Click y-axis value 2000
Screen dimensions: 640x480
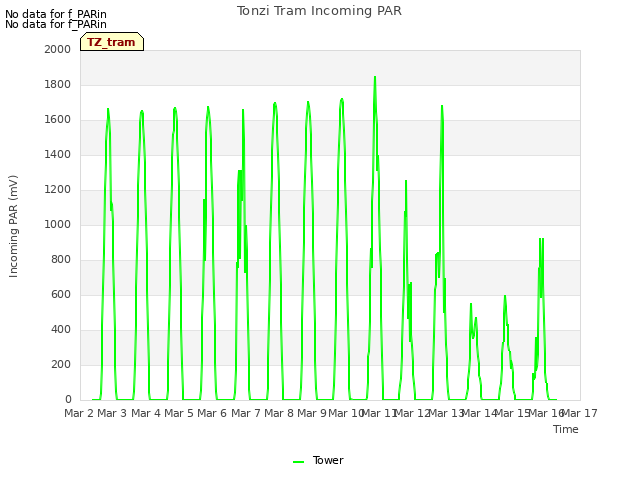58,49
